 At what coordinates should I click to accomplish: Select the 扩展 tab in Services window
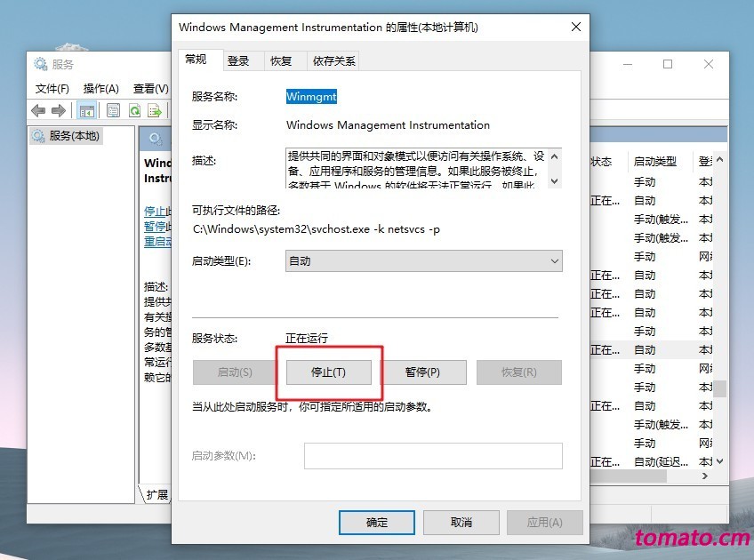coord(156,494)
